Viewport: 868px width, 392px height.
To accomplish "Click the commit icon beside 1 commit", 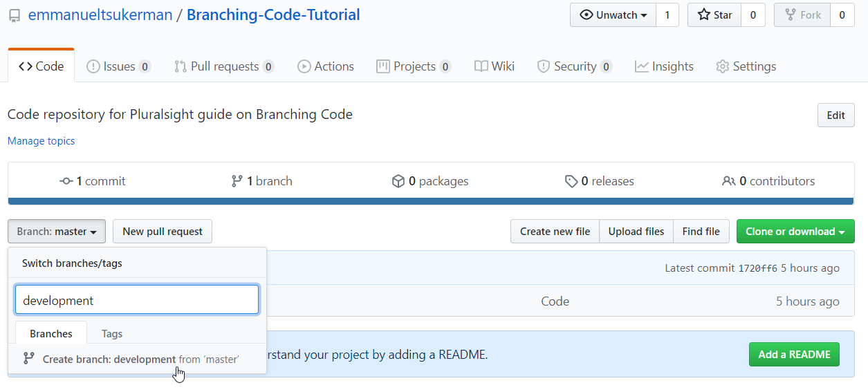I will 66,181.
